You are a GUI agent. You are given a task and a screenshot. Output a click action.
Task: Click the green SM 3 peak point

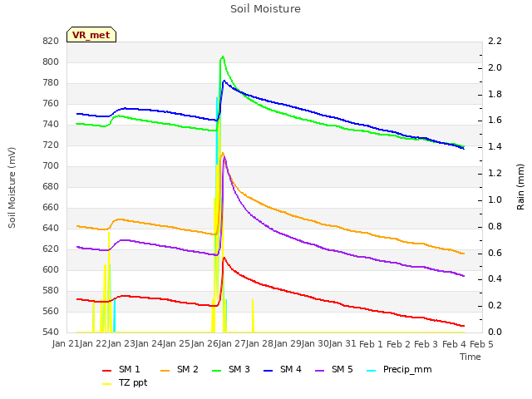point(223,57)
